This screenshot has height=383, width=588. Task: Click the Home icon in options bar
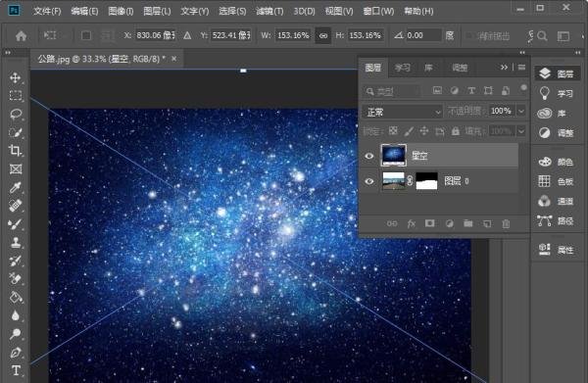pyautogui.click(x=21, y=35)
